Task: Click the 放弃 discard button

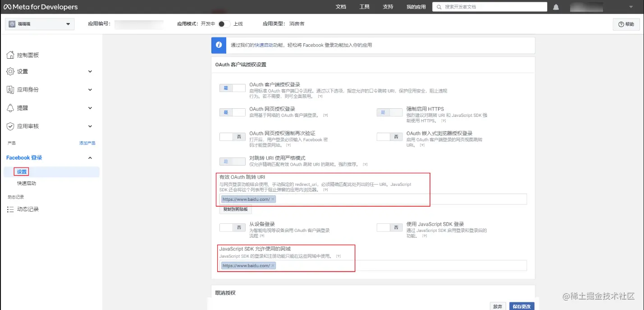Action: point(498,306)
